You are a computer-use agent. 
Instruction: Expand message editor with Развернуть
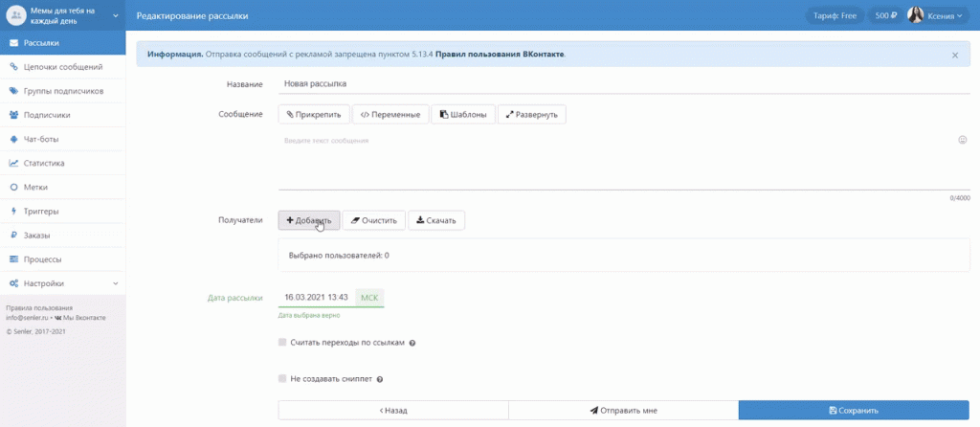point(532,115)
